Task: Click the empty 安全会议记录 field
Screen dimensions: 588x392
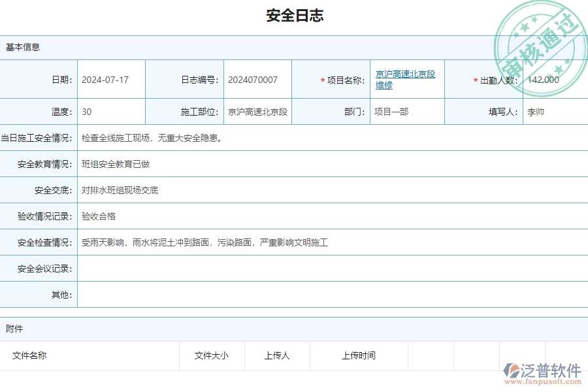Action: click(x=261, y=269)
